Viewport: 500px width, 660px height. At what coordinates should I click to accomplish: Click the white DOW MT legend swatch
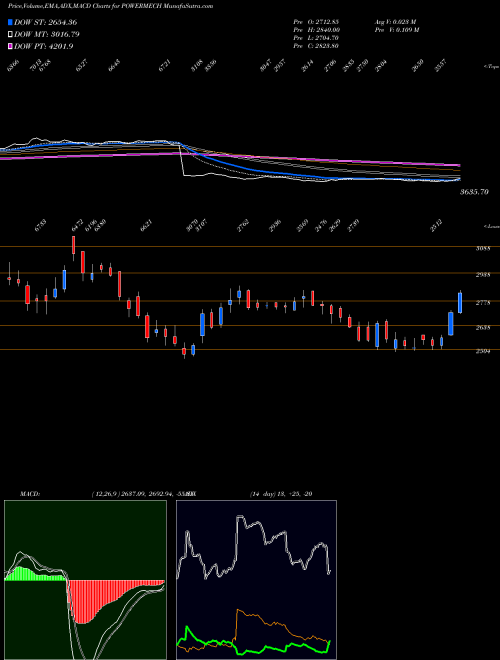point(11,34)
